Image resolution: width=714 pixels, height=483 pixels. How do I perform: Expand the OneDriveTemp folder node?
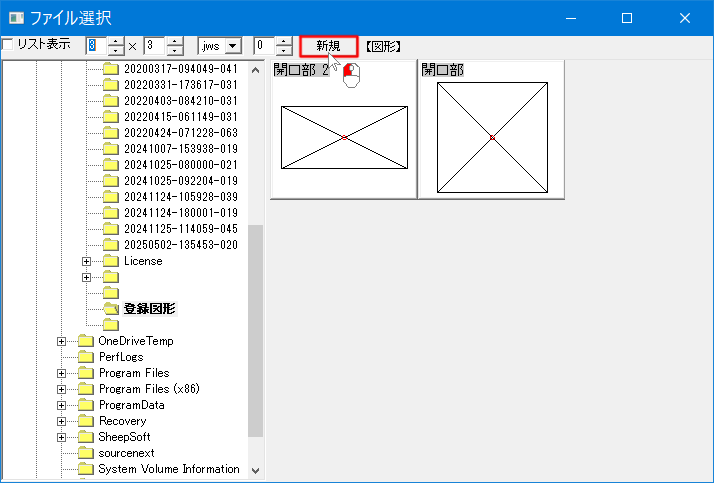click(x=61, y=341)
